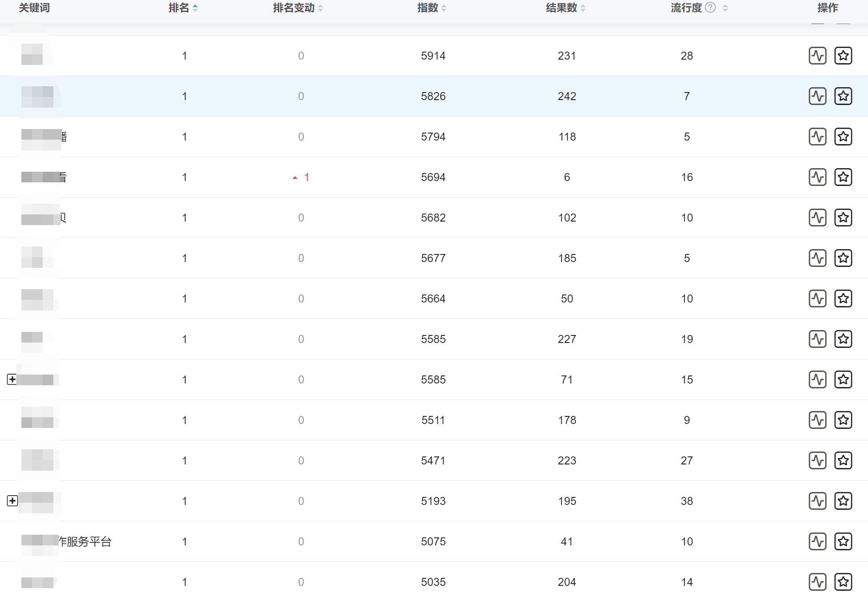
Task: Select the 关键词 column header
Action: tap(33, 8)
